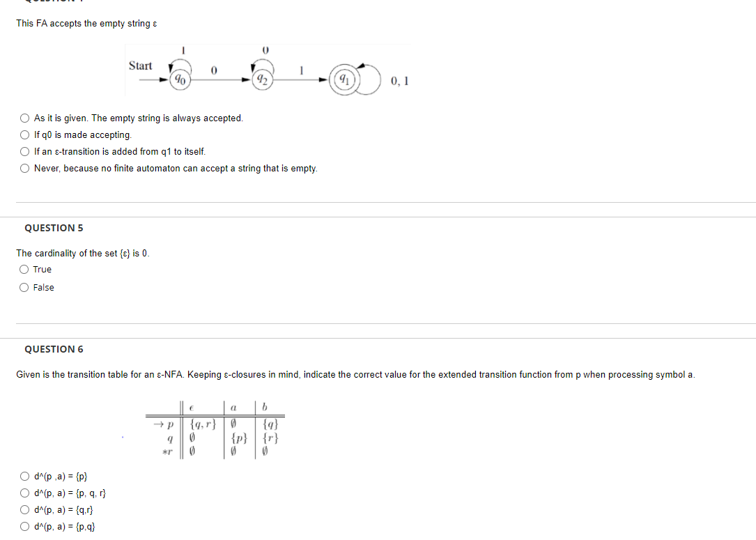Select 'If q0 is made accepting' option
Viewport: 756px width, 540px height.
(x=24, y=134)
